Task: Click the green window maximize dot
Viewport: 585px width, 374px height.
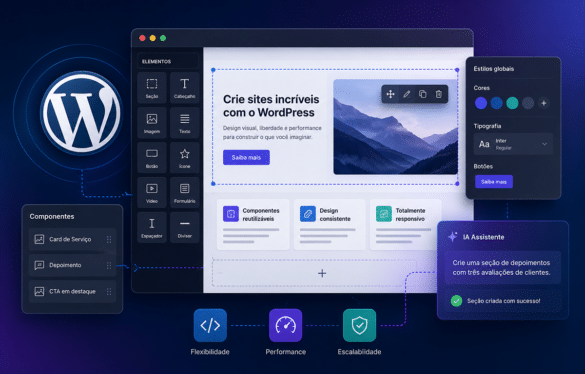Action: [163, 38]
